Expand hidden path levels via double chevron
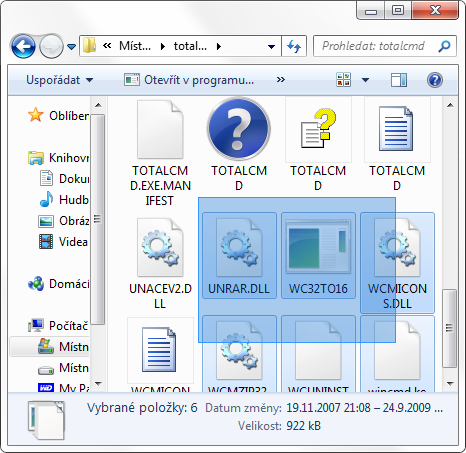The height and width of the screenshot is (453, 466). pyautogui.click(x=107, y=46)
